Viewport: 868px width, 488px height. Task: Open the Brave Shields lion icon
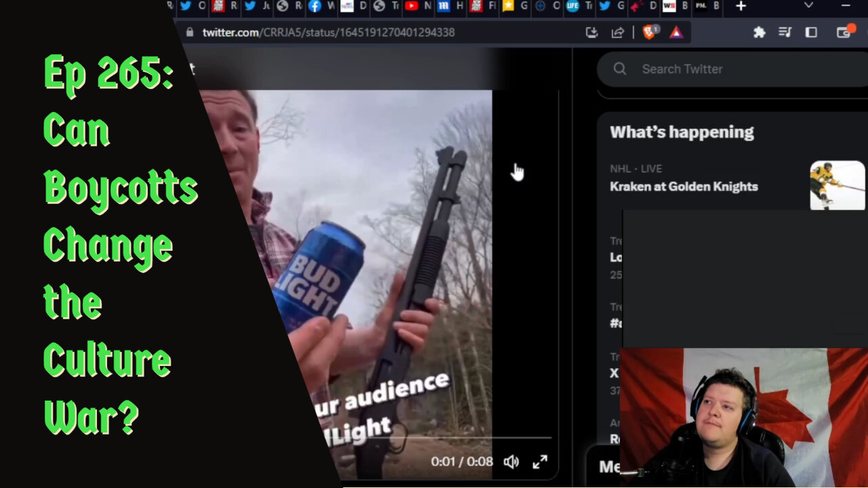coord(649,32)
